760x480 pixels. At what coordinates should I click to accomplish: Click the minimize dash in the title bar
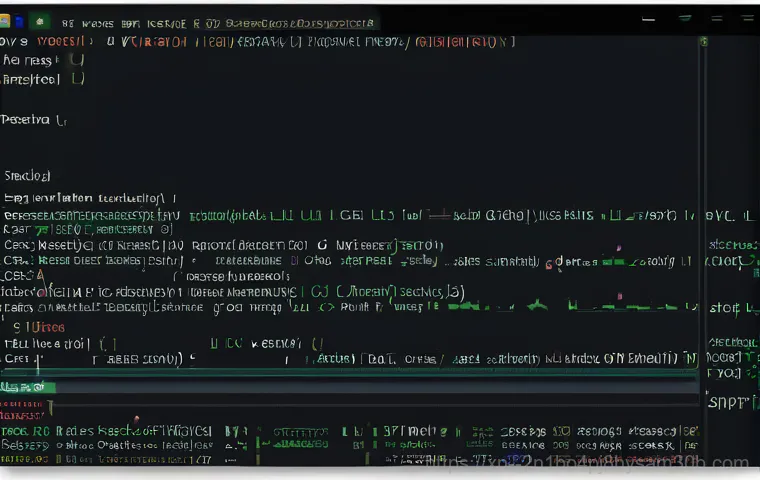[648, 18]
